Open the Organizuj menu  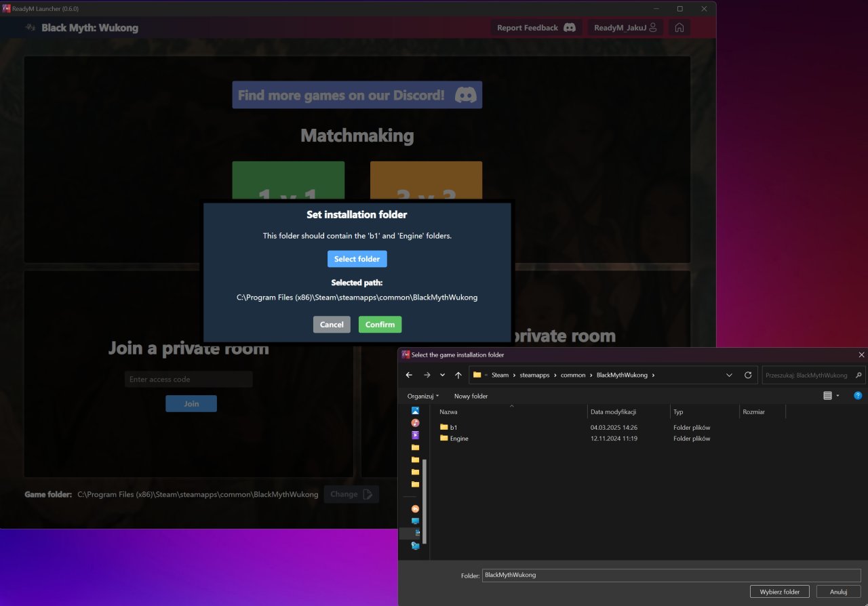point(423,396)
